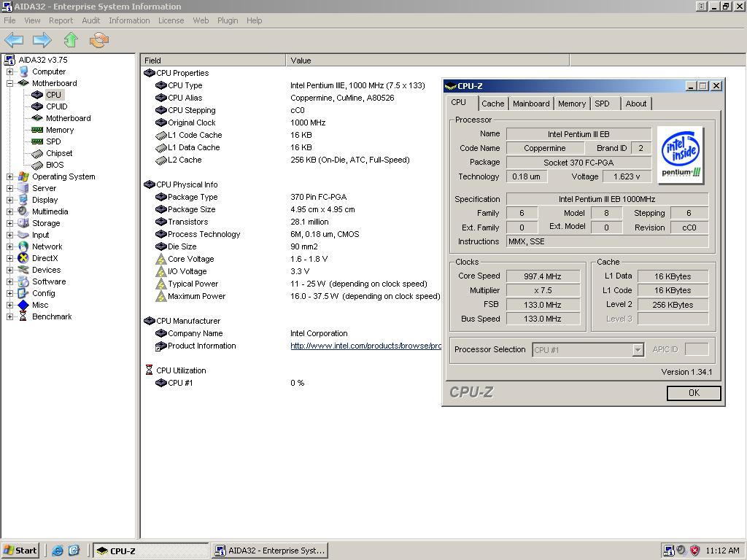The image size is (747, 560).
Task: Click the orange refresh toolbar icon
Action: [x=99, y=40]
